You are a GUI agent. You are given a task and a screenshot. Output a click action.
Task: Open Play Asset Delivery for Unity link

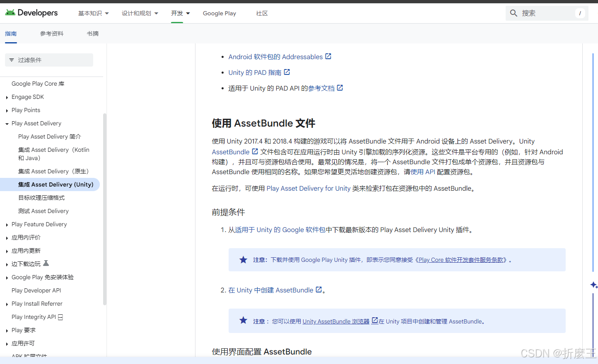(x=309, y=188)
